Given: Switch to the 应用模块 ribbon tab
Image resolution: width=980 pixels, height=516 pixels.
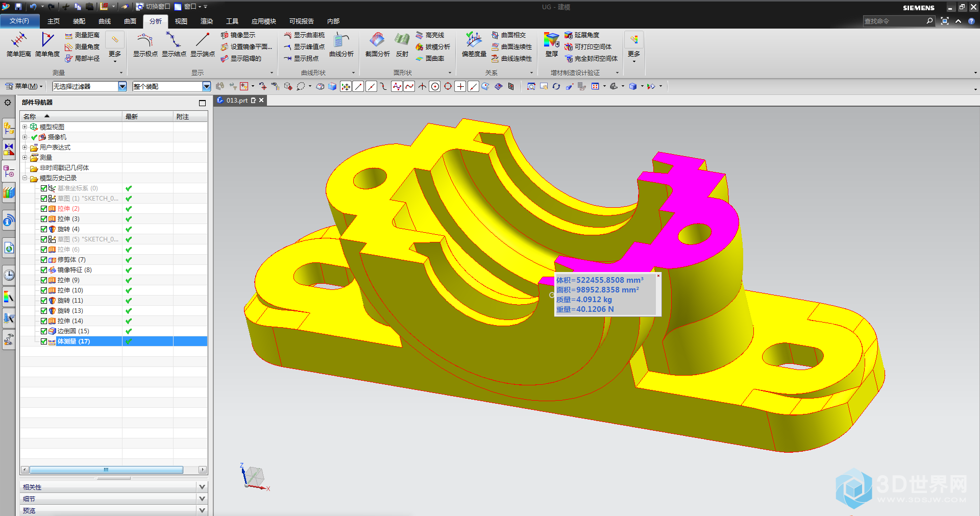Looking at the screenshot, I should (x=263, y=21).
